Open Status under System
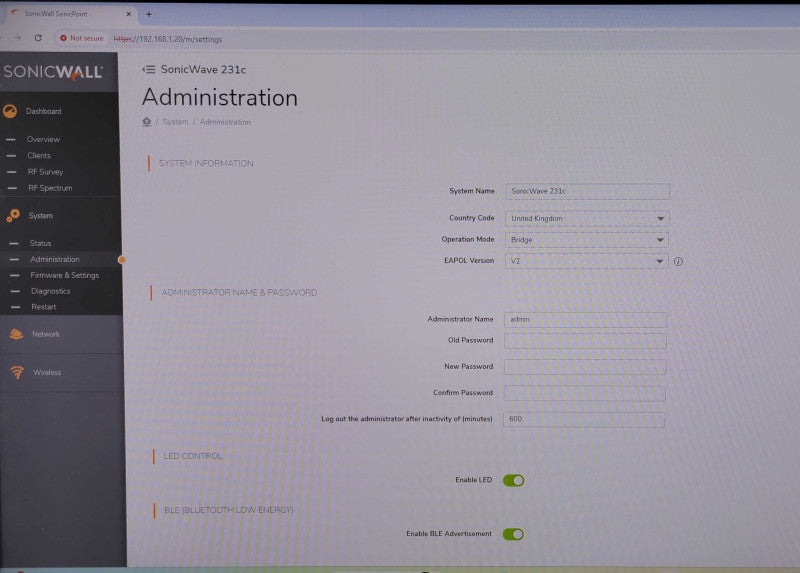Screen dimensions: 800x573 (40, 243)
